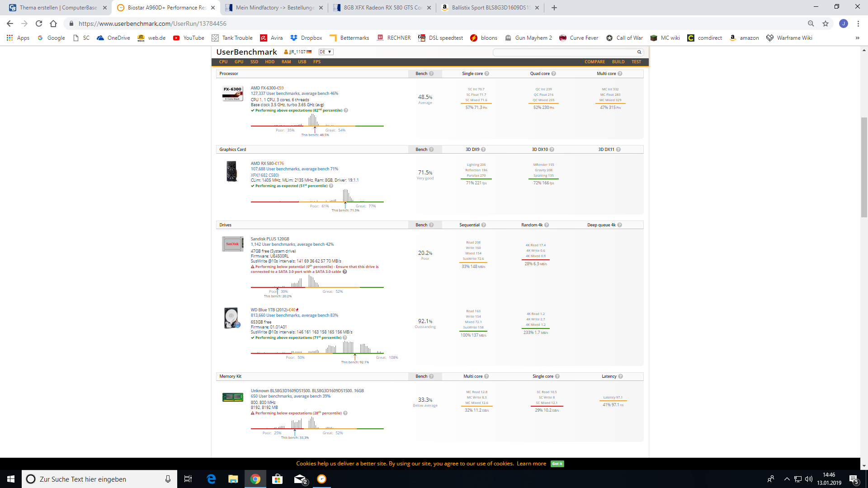Show hidden system tray icons chevron
Image resolution: width=868 pixels, height=488 pixels.
[x=787, y=479]
